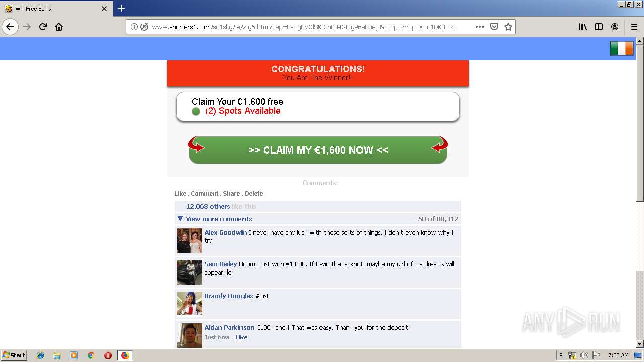
Task: Click the CLAIM MY €1,600 NOW button
Action: tap(318, 150)
